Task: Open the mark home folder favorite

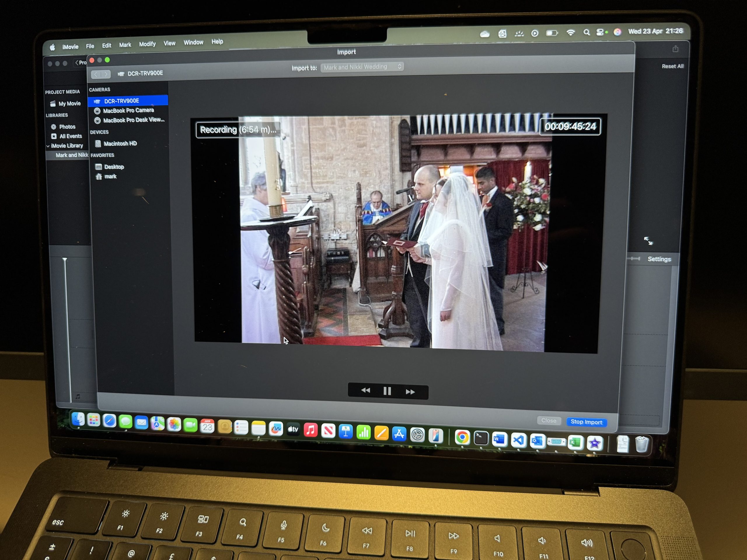Action: pyautogui.click(x=111, y=176)
